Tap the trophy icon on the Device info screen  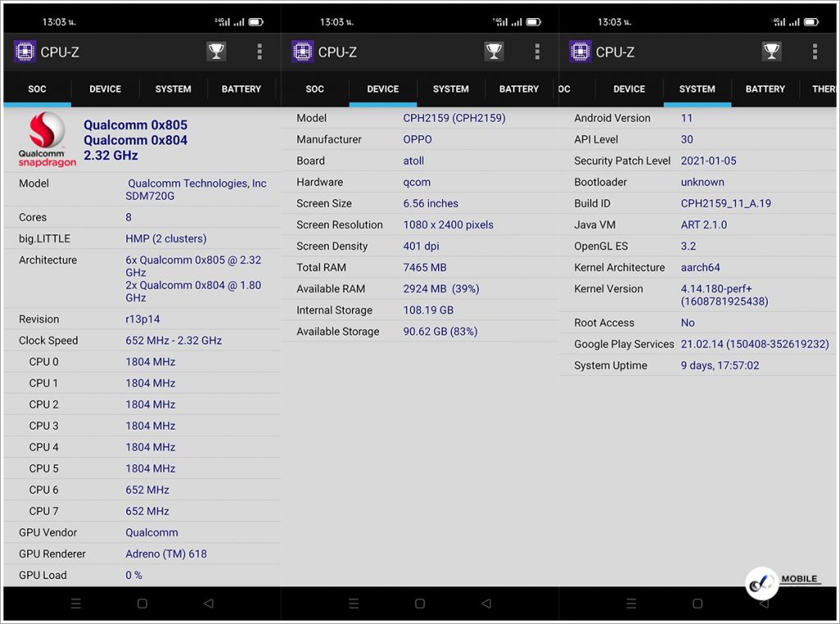point(494,52)
